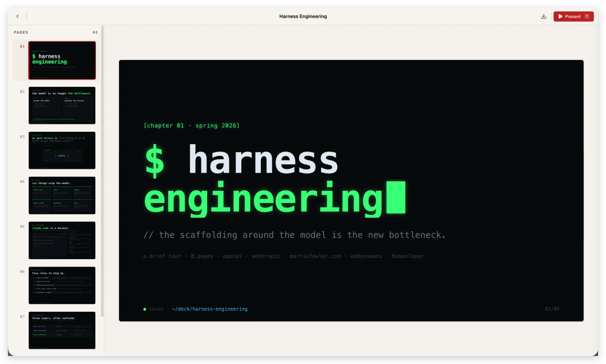
Task: Open page 04 'six things wrap the model' thumbnail
Action: click(x=62, y=196)
